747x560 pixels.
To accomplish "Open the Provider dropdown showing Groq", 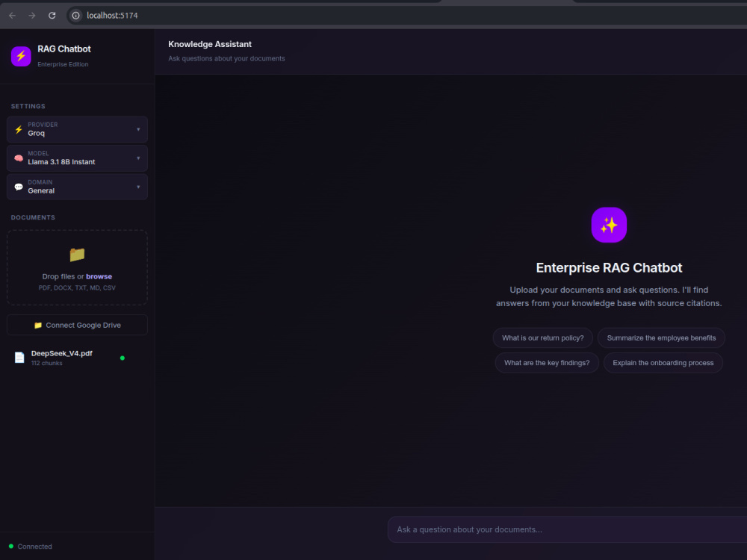I will click(x=77, y=129).
